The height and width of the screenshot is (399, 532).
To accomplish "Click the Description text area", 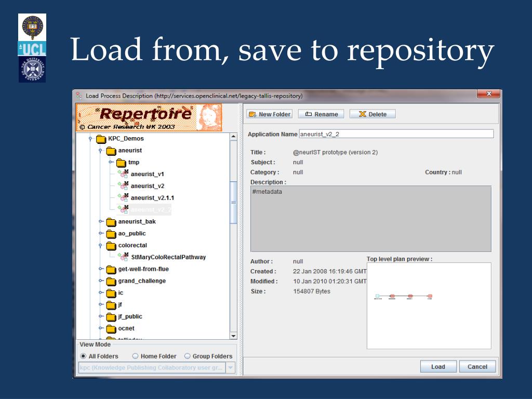I will click(371, 219).
